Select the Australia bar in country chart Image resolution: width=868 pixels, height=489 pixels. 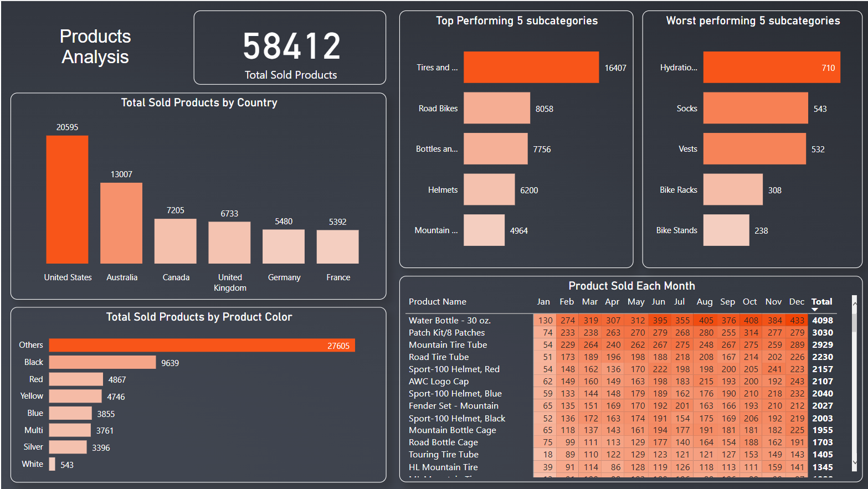(121, 223)
